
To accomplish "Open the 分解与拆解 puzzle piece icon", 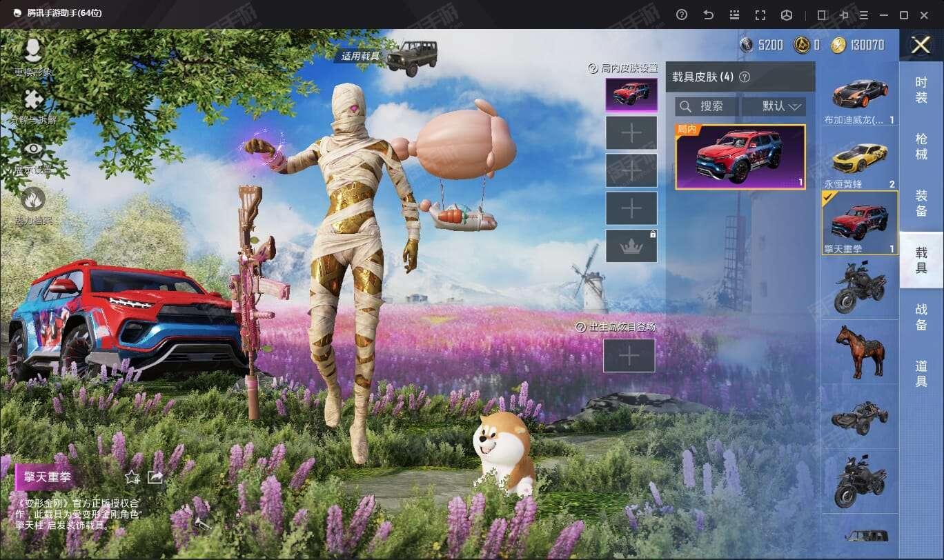I will coord(33,100).
